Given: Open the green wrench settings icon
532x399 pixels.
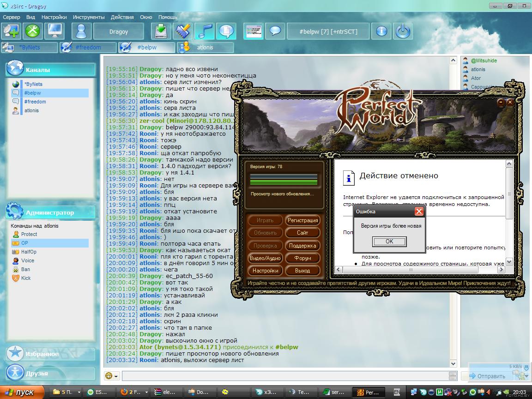Looking at the screenshot, I should [33, 31].
